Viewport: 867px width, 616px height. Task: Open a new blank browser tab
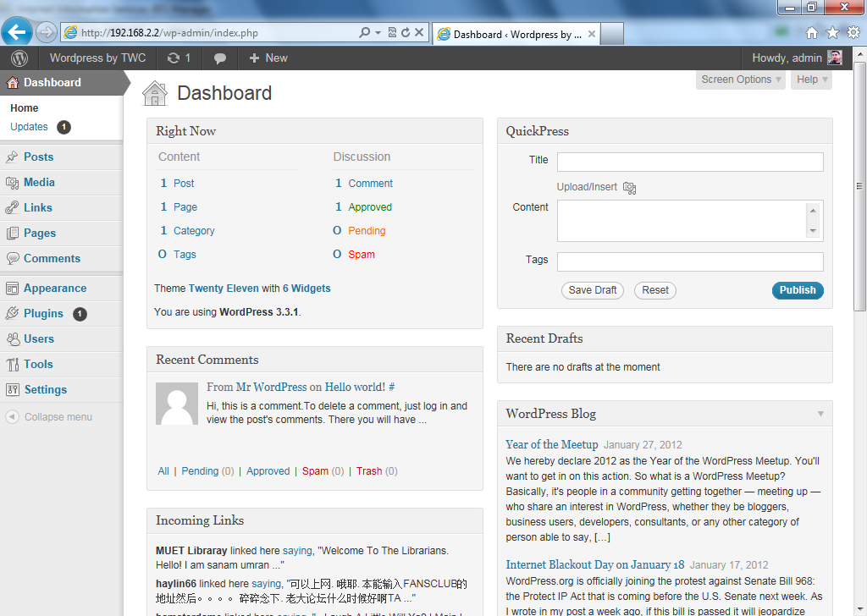(612, 34)
